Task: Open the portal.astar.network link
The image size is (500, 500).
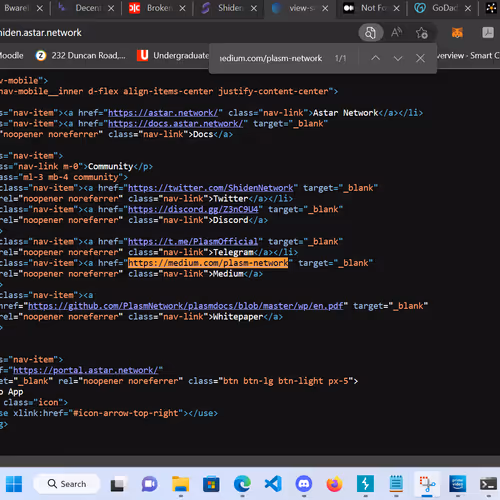Action: coord(86,370)
